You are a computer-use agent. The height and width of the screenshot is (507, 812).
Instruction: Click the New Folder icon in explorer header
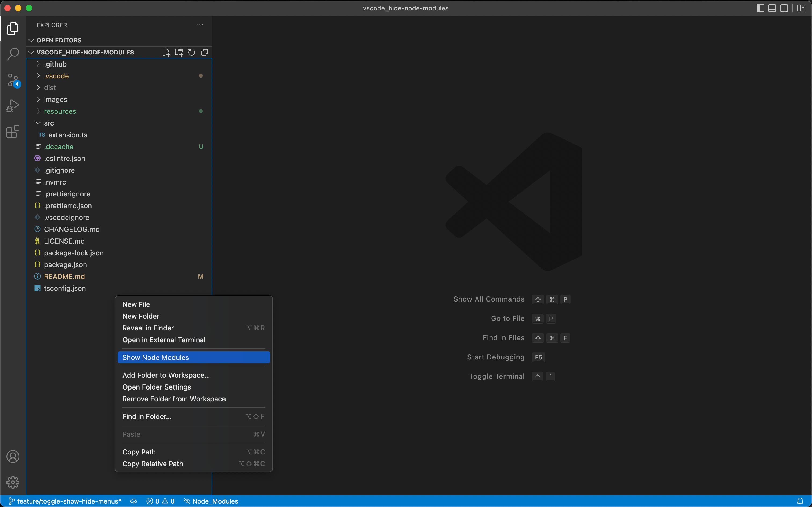point(179,52)
